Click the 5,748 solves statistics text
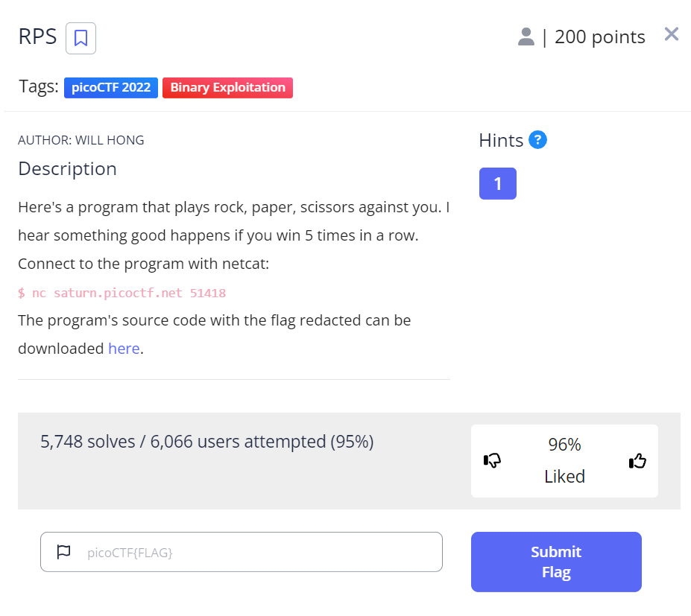The image size is (691, 616). (206, 442)
